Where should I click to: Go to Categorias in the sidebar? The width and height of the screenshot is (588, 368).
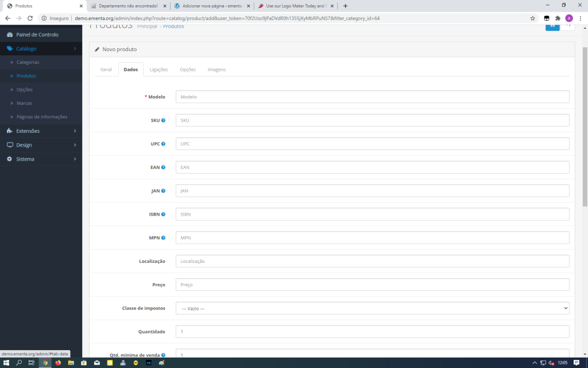coord(28,62)
